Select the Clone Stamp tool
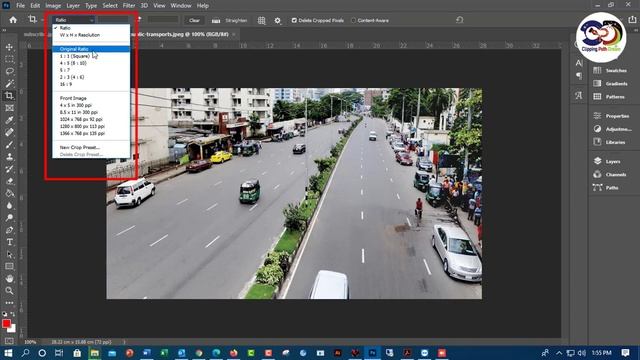Viewport: 640px width, 360px height. coord(9,157)
